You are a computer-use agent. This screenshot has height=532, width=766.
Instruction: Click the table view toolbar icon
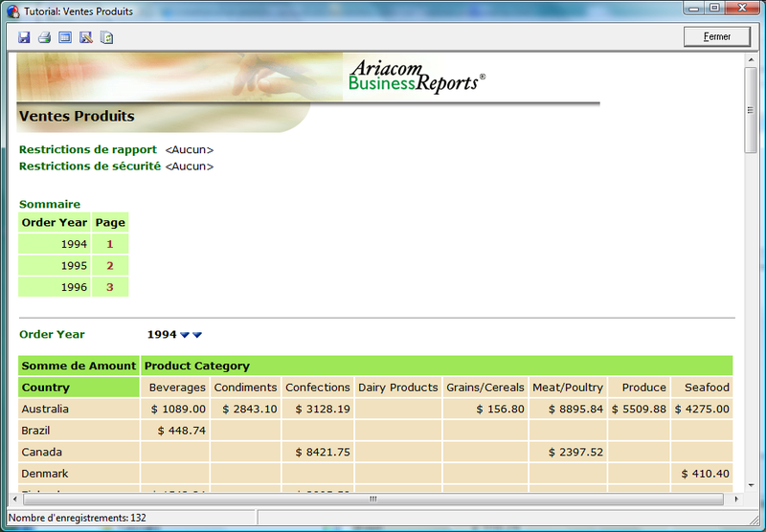click(x=65, y=37)
